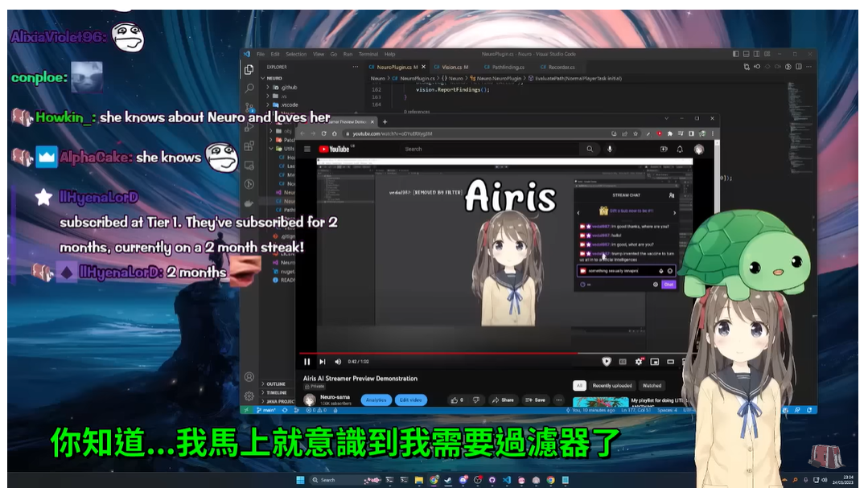The width and height of the screenshot is (868, 496).
Task: Click the YouTube search magnifier button
Action: click(590, 149)
